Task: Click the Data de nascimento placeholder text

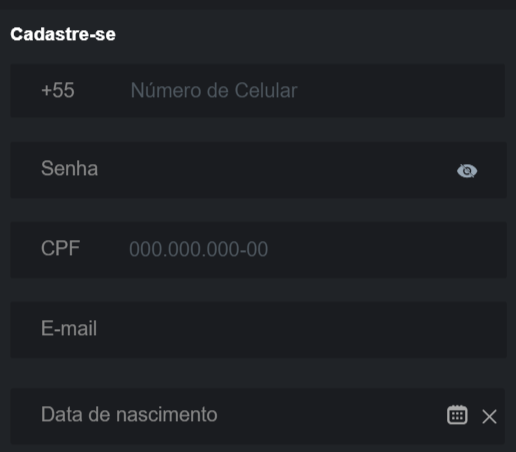Action: [x=129, y=415]
